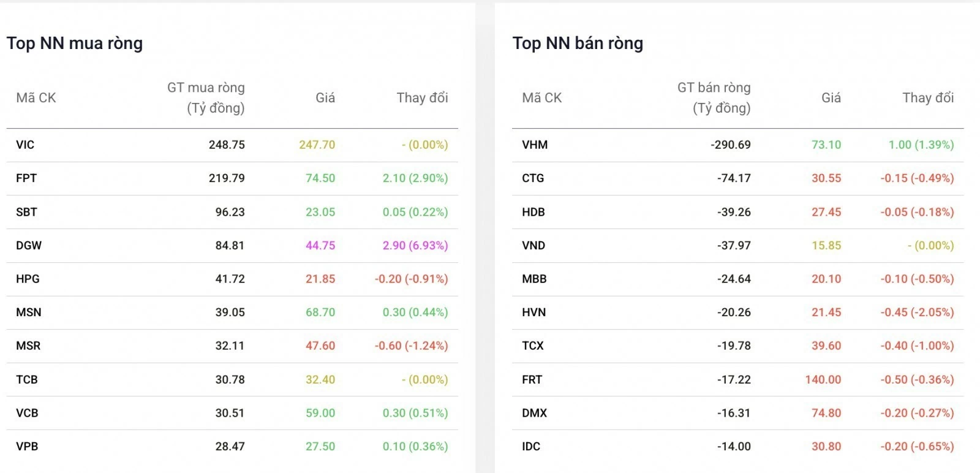Image resolution: width=980 pixels, height=473 pixels.
Task: Click MSR change -0.60 (-1.24%)
Action: pos(411,346)
